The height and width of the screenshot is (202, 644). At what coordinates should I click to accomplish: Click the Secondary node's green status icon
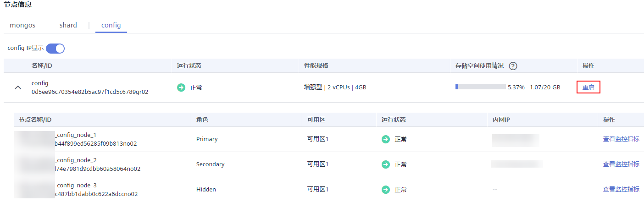pyautogui.click(x=386, y=164)
